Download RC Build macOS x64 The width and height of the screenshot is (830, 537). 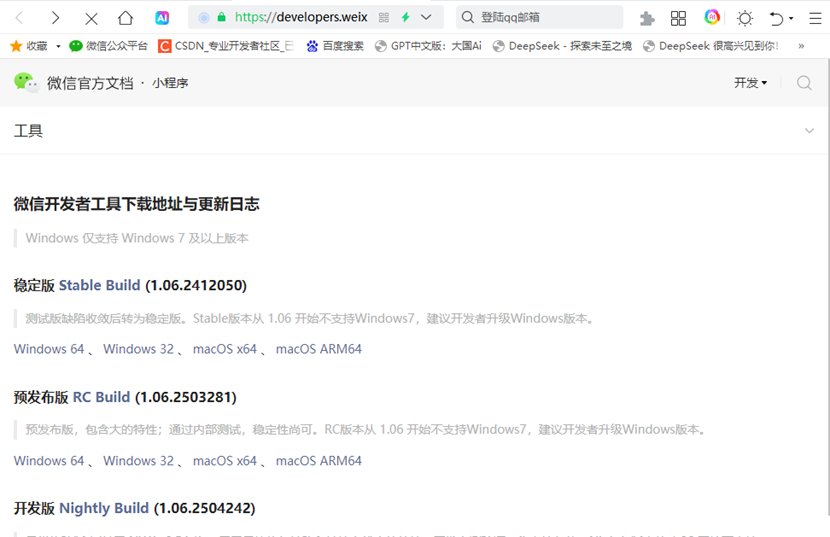click(x=224, y=461)
